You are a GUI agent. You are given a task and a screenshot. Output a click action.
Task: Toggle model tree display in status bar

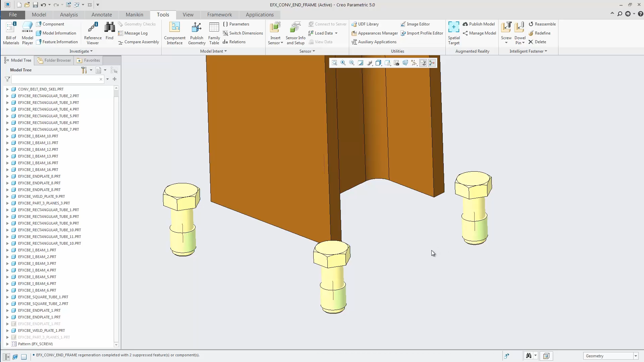click(x=7, y=357)
